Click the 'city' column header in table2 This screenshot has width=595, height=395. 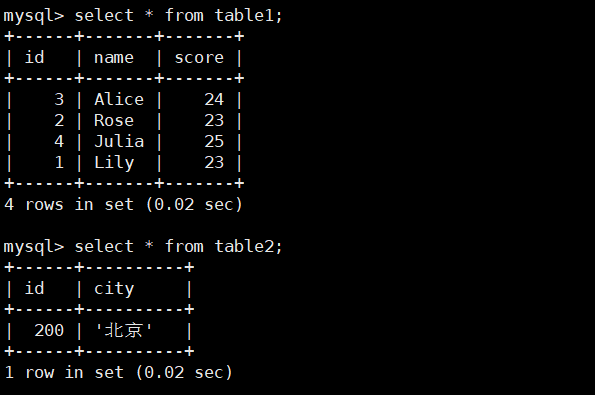114,289
